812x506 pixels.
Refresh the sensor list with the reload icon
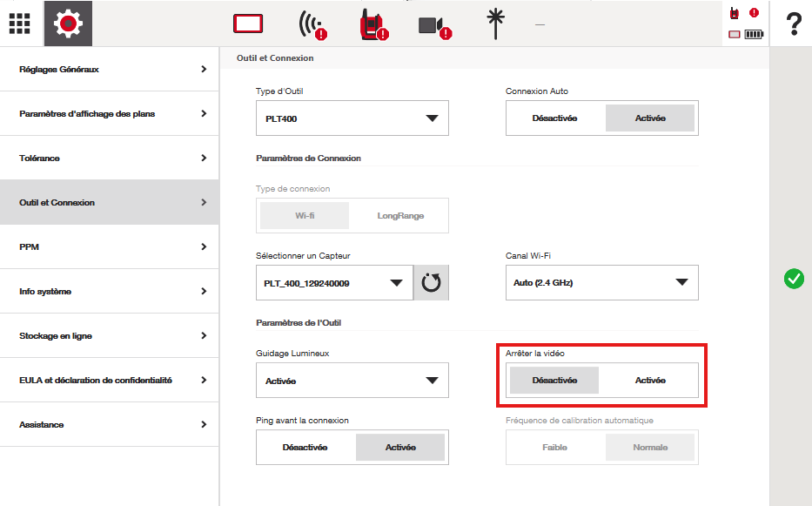coord(431,283)
